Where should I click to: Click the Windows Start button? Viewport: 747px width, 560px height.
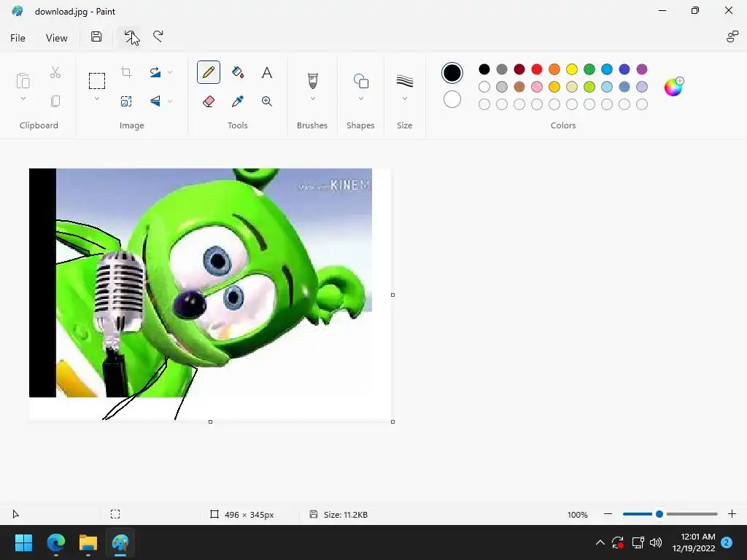24,542
